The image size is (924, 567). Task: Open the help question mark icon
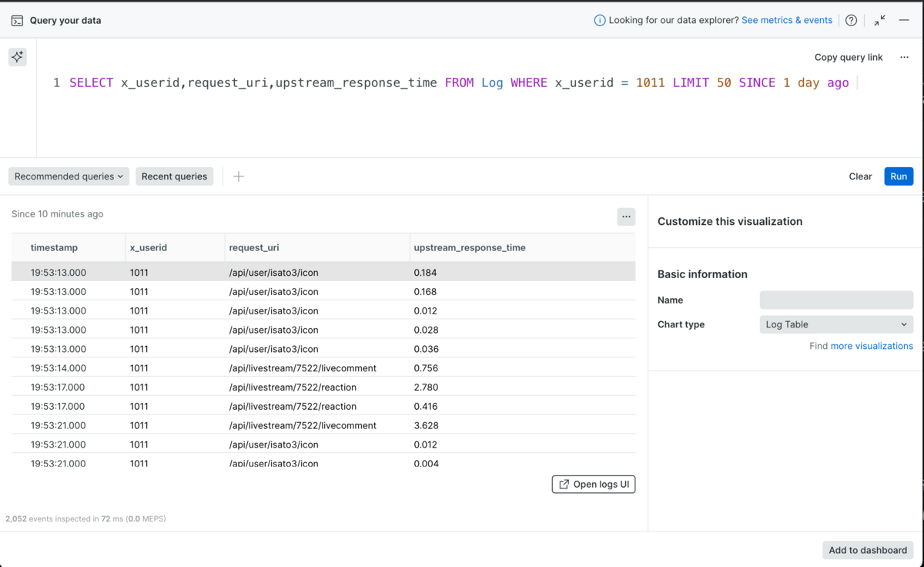coord(851,21)
